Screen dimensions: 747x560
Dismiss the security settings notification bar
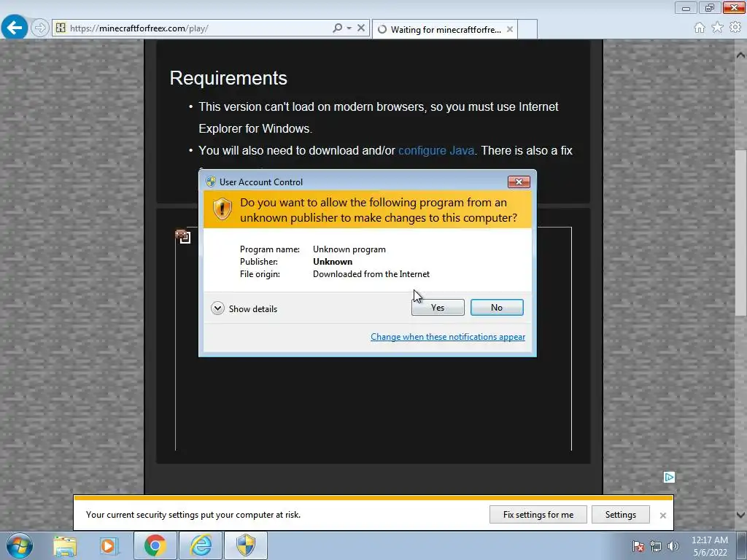click(662, 516)
